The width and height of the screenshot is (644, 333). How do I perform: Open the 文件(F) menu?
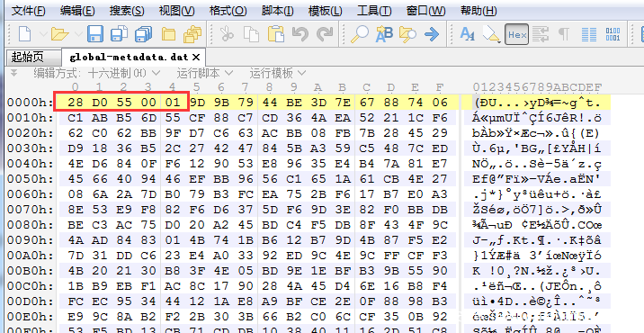[x=29, y=10]
